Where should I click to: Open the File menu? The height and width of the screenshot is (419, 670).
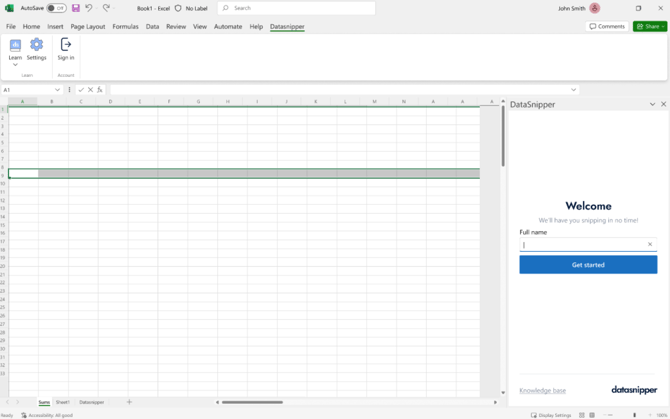[11, 26]
